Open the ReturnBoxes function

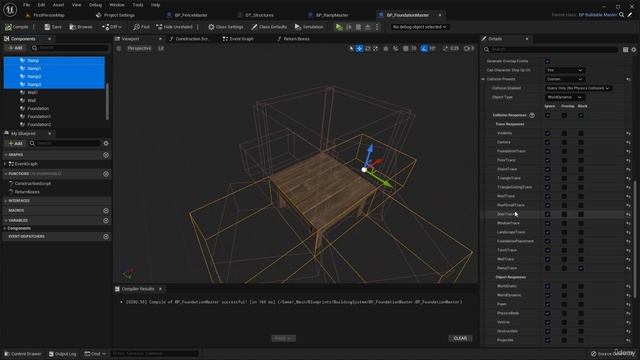pos(27,191)
